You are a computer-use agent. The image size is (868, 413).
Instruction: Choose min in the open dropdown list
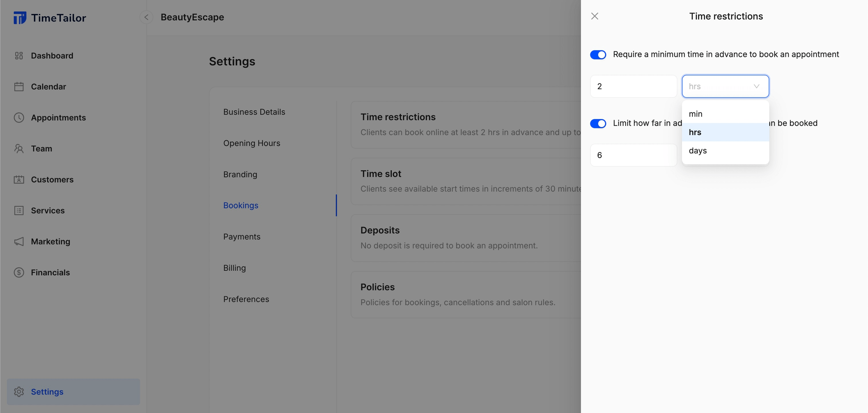[x=695, y=114]
